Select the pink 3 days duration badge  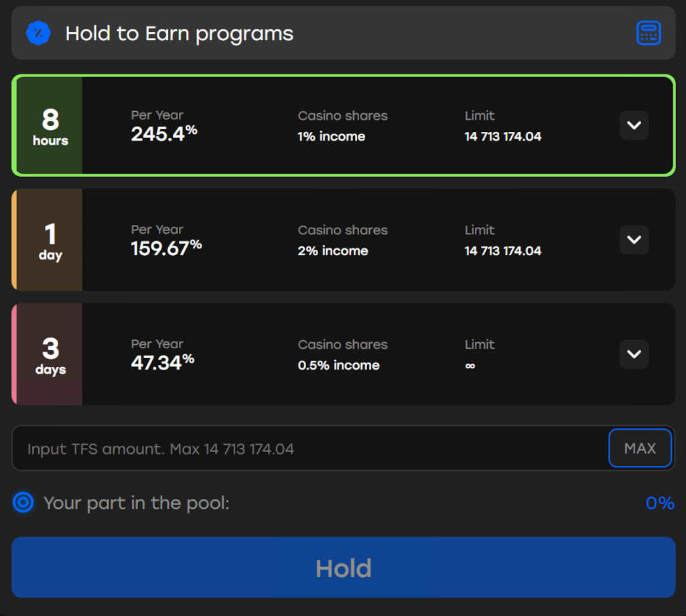point(50,355)
